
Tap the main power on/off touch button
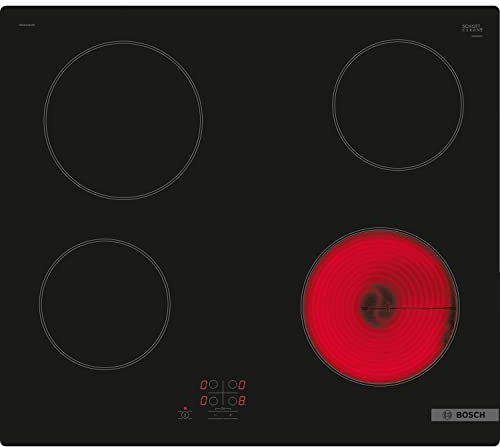coord(185,415)
